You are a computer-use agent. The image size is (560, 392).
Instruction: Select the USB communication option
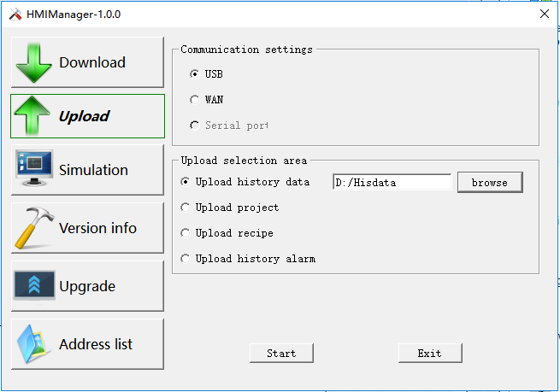(x=195, y=74)
